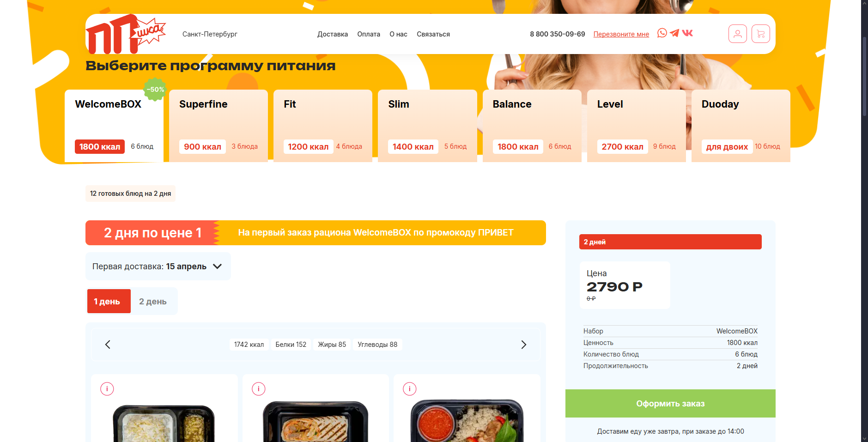Show info for third dish card
Screen dimensions: 868x442
[x=410, y=389]
